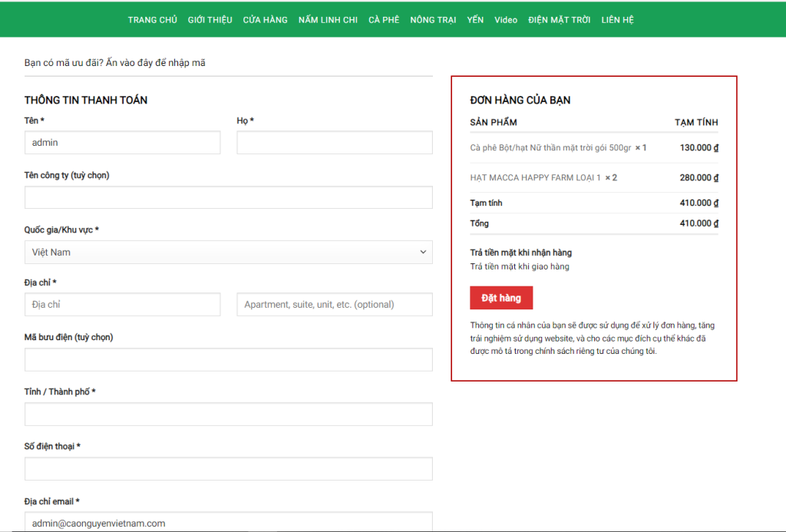Select NẤM LINH CHI menu item

(328, 20)
